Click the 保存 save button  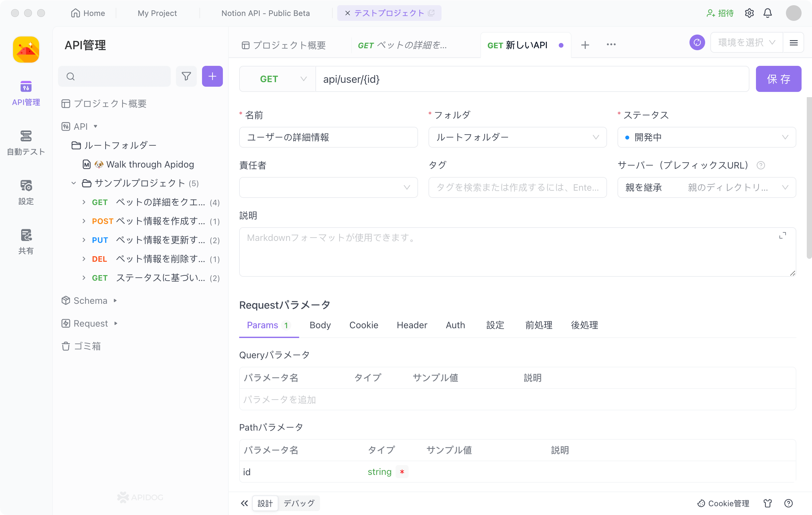(778, 79)
